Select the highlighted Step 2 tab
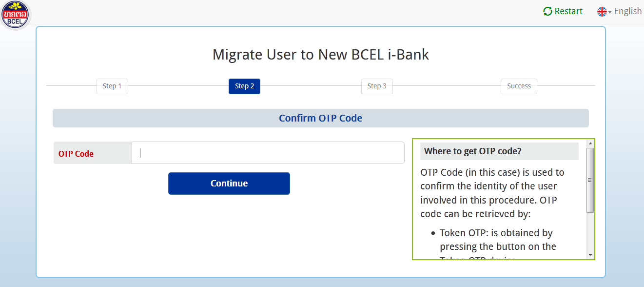This screenshot has height=287, width=644. tap(244, 86)
